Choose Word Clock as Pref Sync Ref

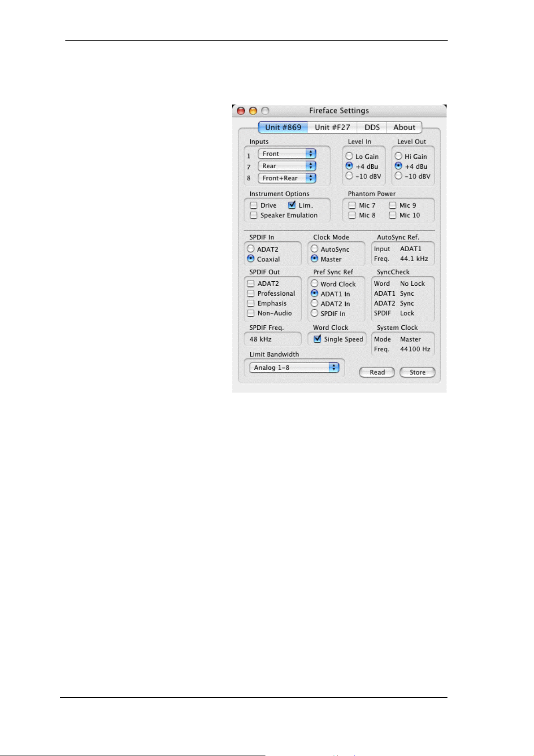click(315, 284)
